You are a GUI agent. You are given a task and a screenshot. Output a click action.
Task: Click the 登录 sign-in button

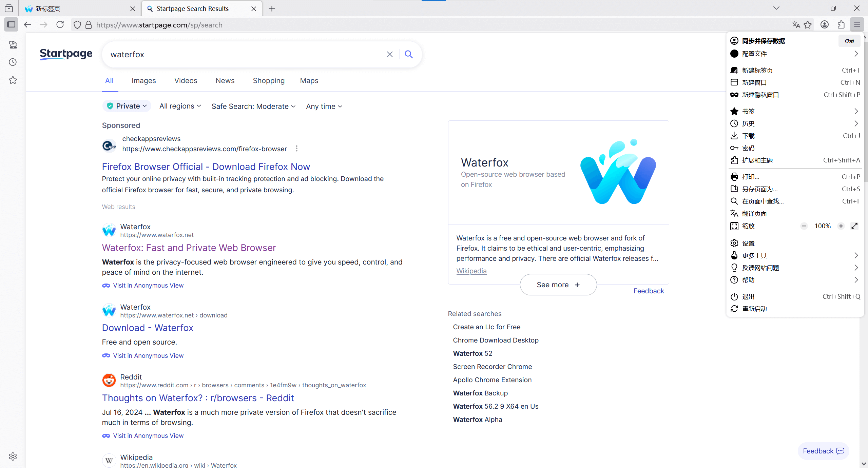tap(849, 41)
